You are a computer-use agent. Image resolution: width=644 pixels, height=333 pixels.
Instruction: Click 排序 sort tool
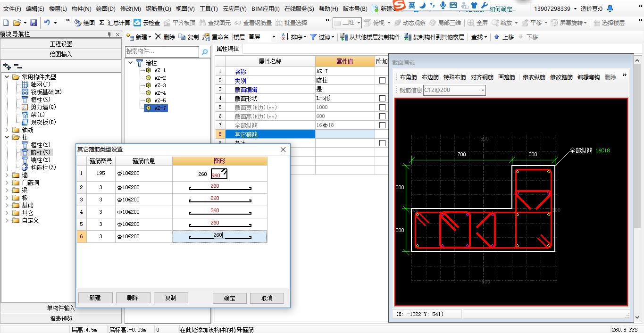[x=293, y=37]
